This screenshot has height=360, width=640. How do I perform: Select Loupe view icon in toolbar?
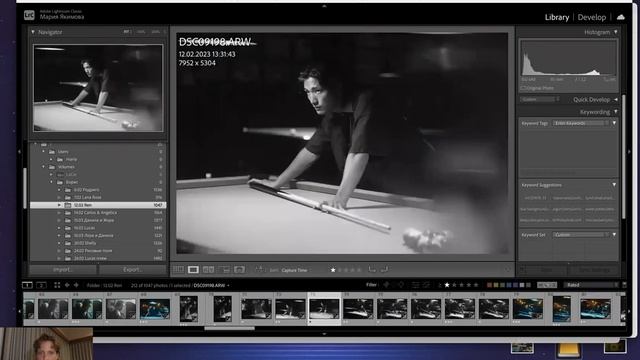193,269
